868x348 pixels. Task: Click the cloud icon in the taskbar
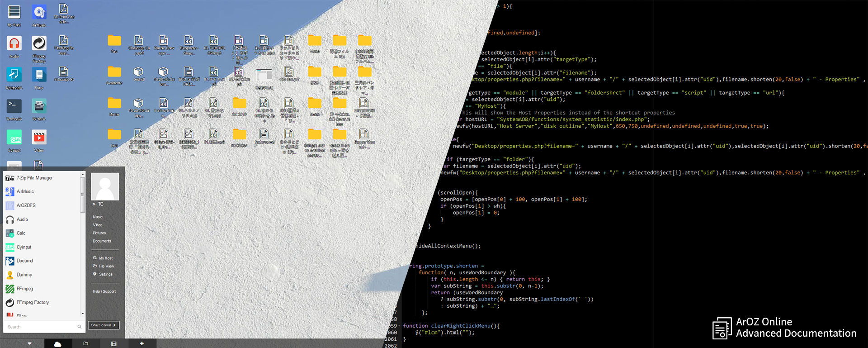(57, 344)
